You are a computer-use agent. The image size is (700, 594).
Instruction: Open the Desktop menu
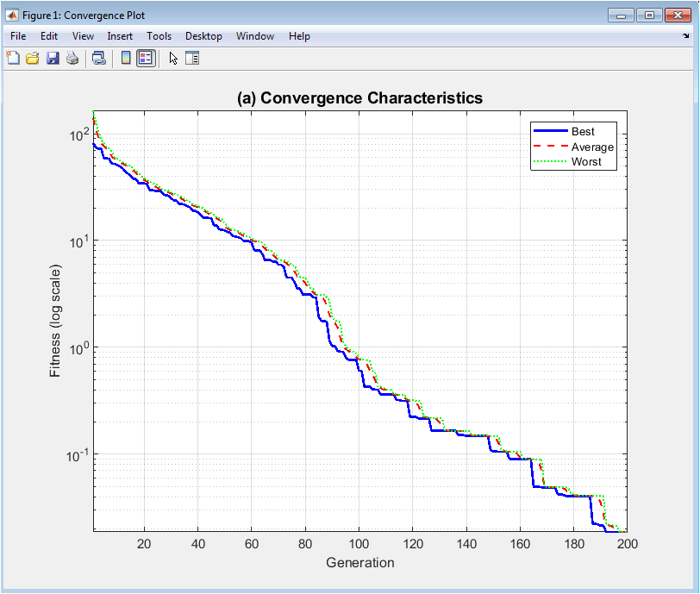click(x=203, y=36)
